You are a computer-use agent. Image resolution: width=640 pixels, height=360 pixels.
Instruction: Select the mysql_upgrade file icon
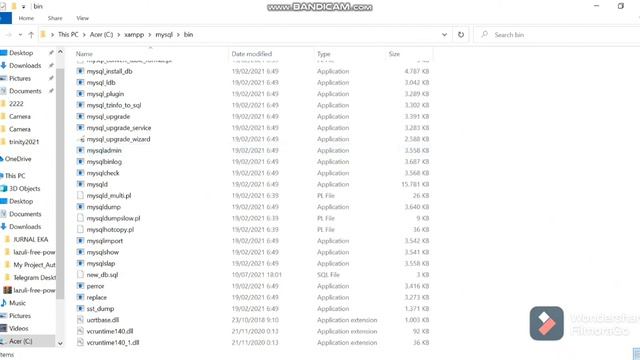click(80, 116)
